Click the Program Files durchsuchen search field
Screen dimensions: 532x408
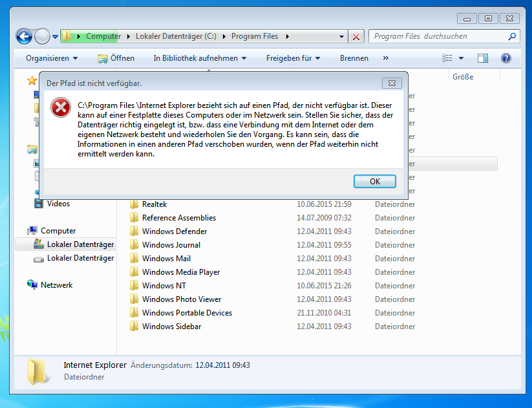pos(438,36)
